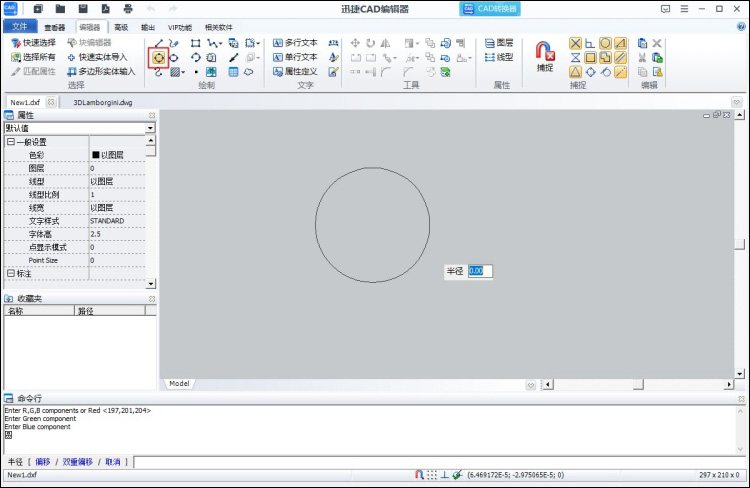The image size is (750, 488).
Task: Click the 偏移 link in the command prompt
Action: (x=43, y=462)
